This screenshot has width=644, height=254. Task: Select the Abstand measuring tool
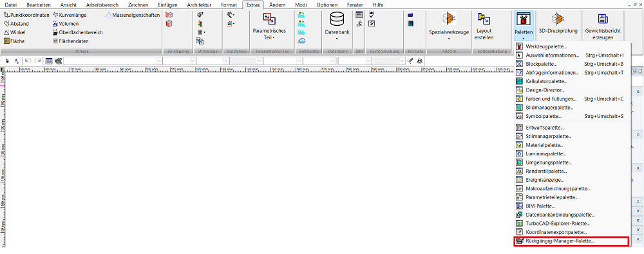[16, 24]
